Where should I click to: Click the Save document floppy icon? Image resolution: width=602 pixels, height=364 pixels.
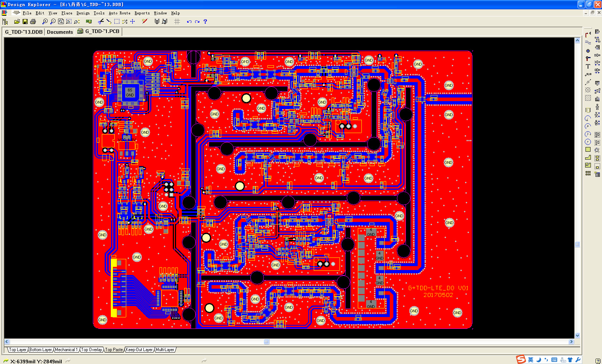pyautogui.click(x=25, y=22)
